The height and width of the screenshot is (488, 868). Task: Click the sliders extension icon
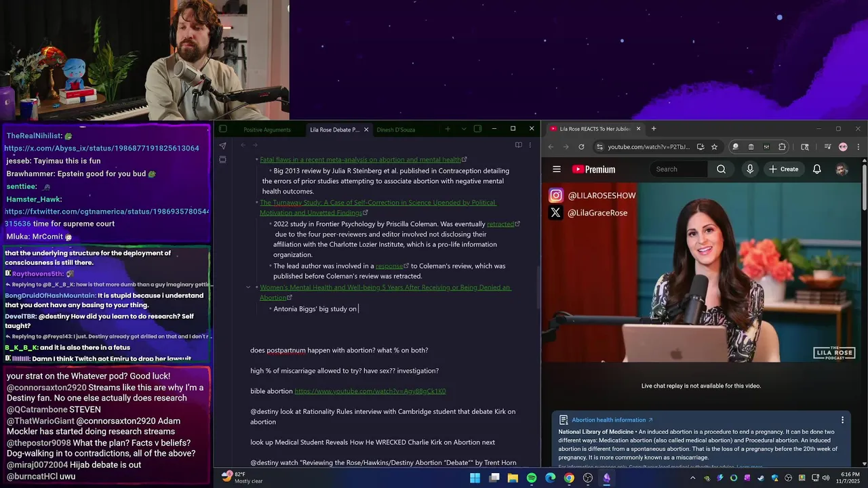[766, 146]
